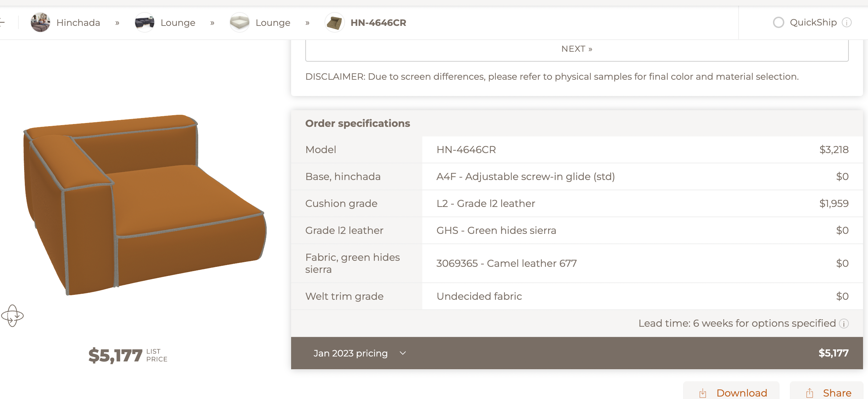Open the QuickShip info icon

(847, 23)
